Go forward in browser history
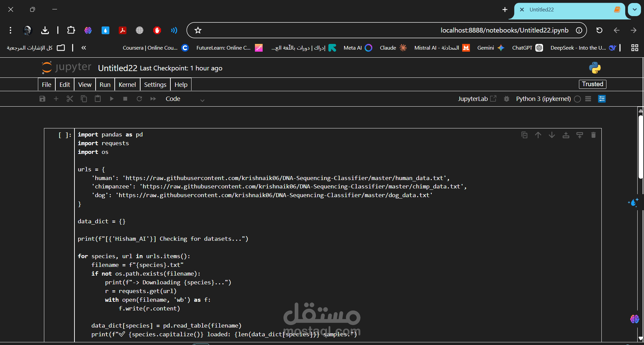644x345 pixels. click(x=634, y=30)
